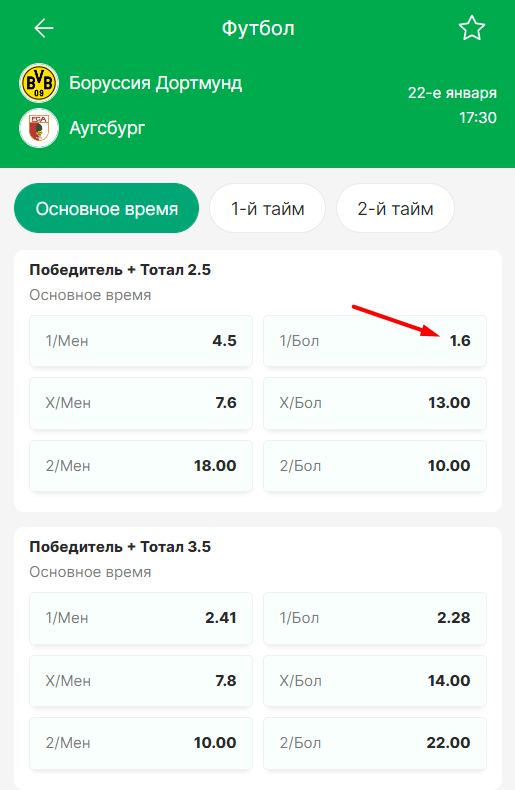Click the Победитель + Тотал 3.5 heading
This screenshot has width=515, height=790.
point(120,547)
